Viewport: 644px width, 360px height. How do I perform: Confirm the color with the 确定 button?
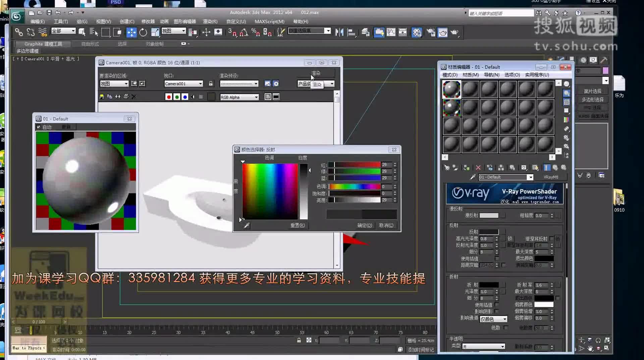(364, 225)
